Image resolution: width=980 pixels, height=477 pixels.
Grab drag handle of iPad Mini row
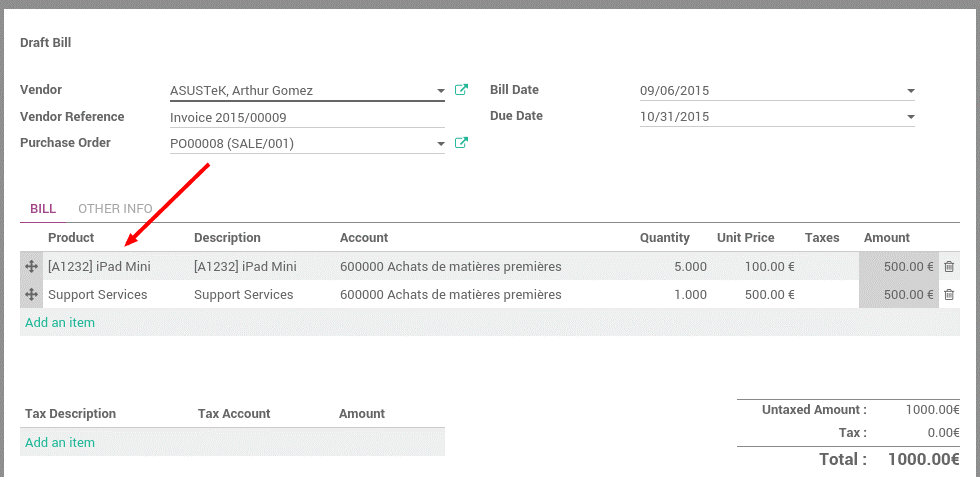[31, 267]
